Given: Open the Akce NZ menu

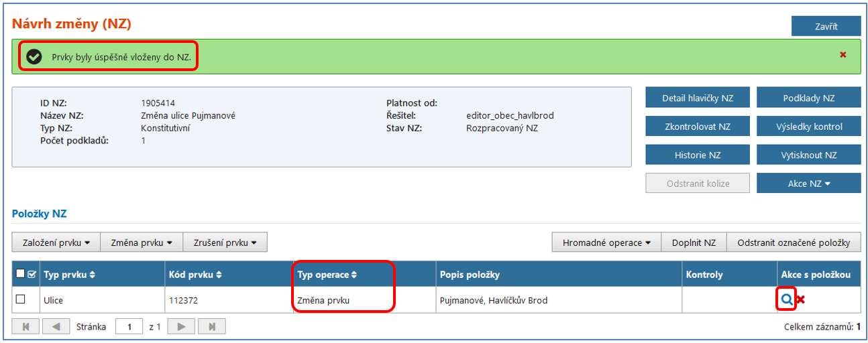Looking at the screenshot, I should click(x=808, y=184).
